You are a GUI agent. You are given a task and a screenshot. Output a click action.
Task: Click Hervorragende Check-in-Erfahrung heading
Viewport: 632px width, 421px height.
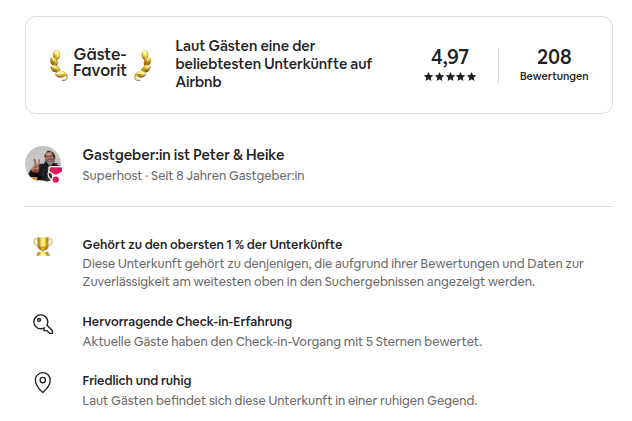[187, 322]
